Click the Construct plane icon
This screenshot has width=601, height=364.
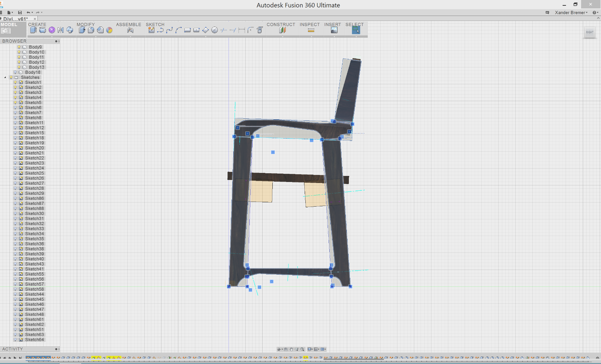click(282, 30)
